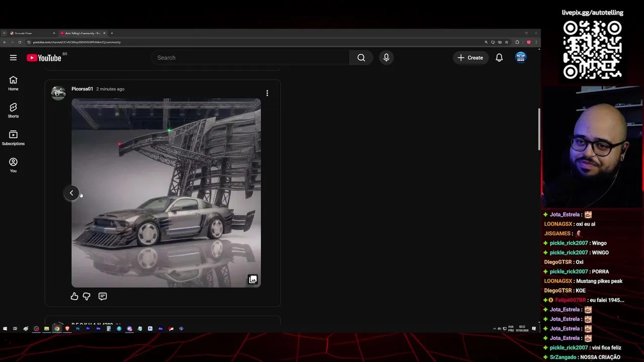Open the multi-image gallery icon on the post

pos(253,280)
